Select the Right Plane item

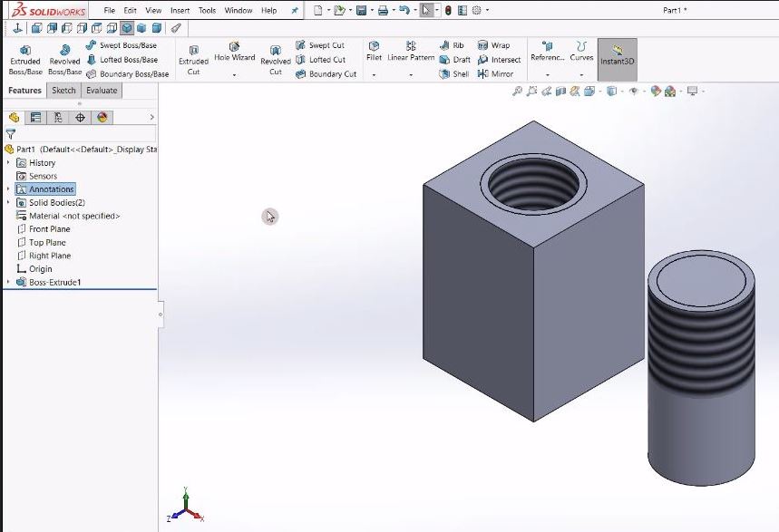(44, 256)
